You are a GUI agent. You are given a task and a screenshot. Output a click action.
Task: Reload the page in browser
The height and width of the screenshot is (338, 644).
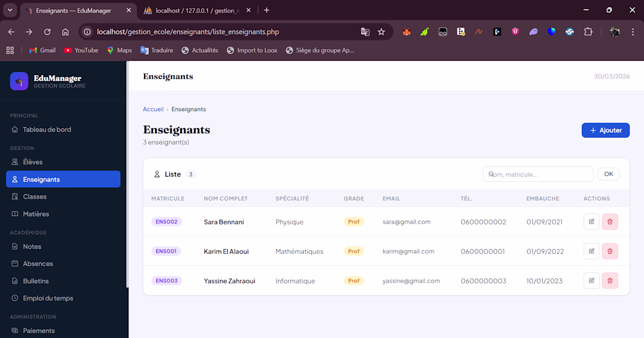[x=47, y=32]
